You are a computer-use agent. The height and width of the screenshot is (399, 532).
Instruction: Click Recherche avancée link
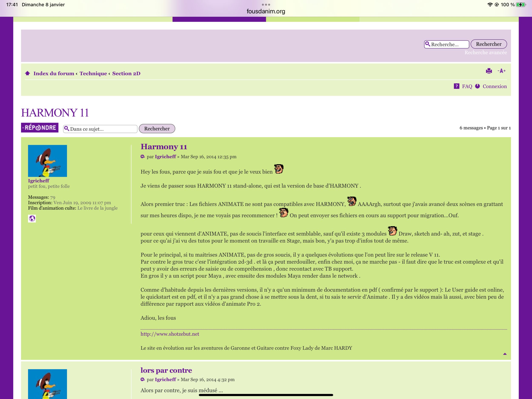485,52
